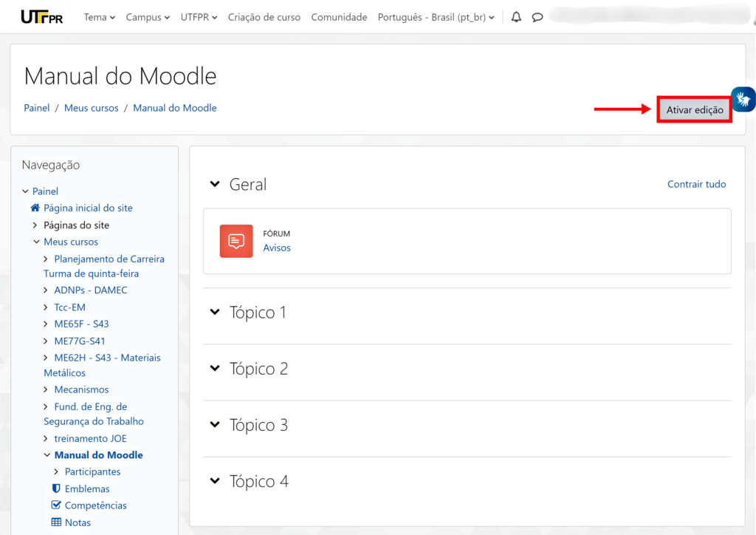This screenshot has height=535, width=756.
Task: Click the checkmark icon next to Competências
Action: (56, 505)
